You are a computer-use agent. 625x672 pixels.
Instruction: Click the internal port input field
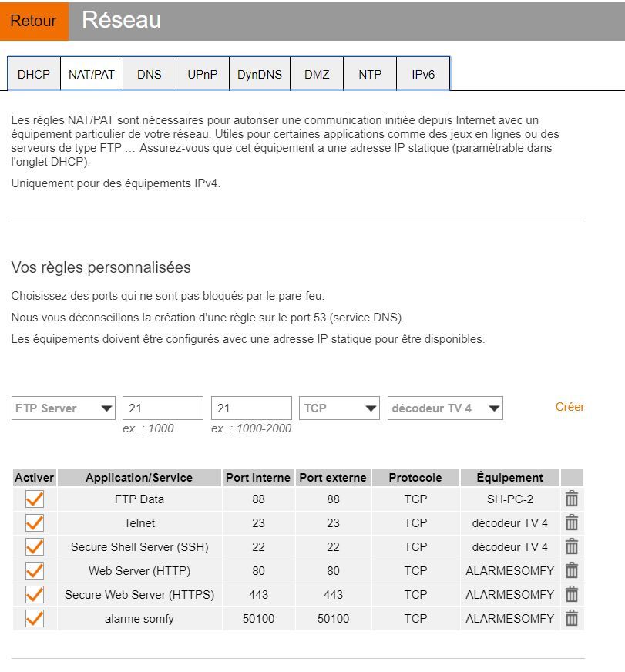(163, 408)
